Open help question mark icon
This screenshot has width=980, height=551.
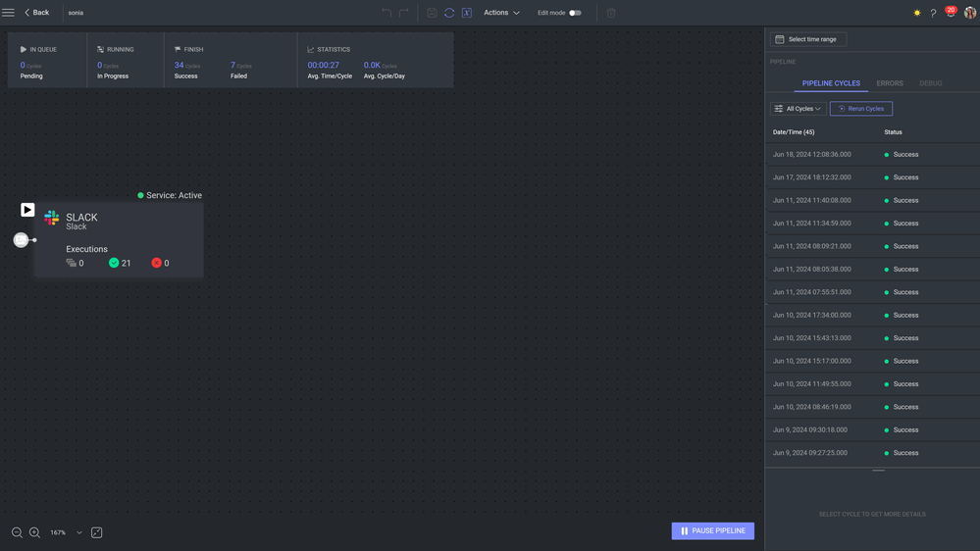point(933,13)
